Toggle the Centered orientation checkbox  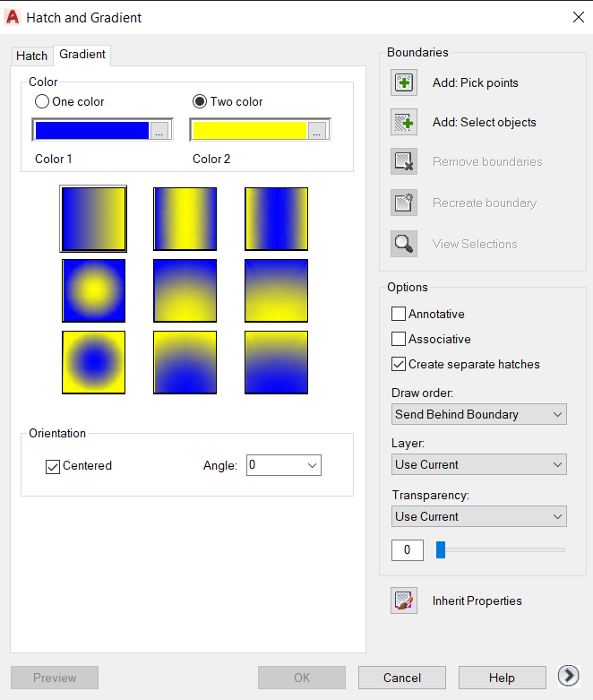53,467
